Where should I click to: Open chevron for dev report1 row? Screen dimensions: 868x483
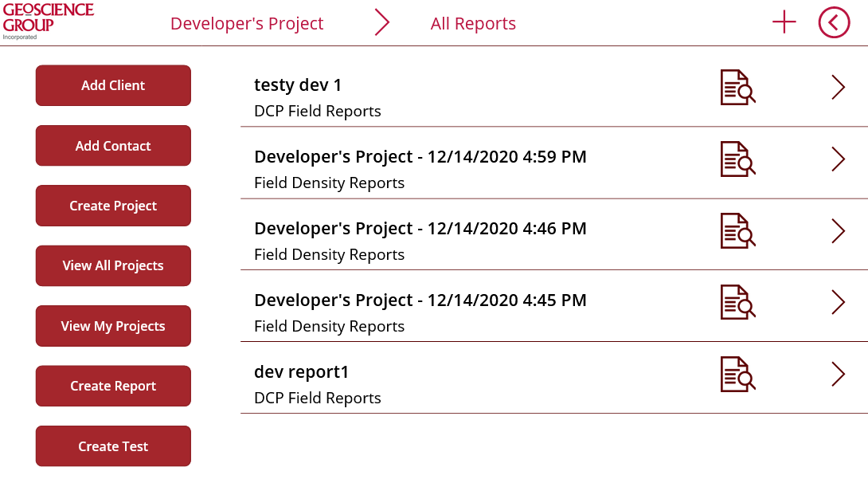(838, 374)
